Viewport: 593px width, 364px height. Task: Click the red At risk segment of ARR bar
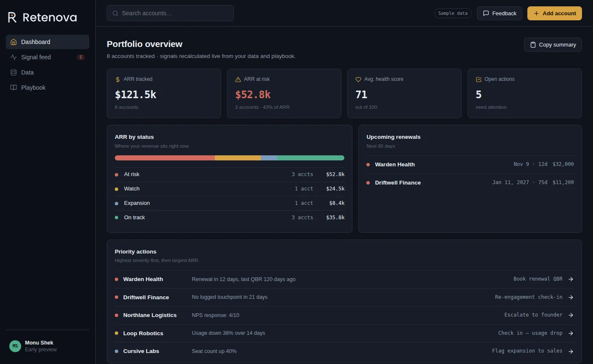(x=165, y=158)
